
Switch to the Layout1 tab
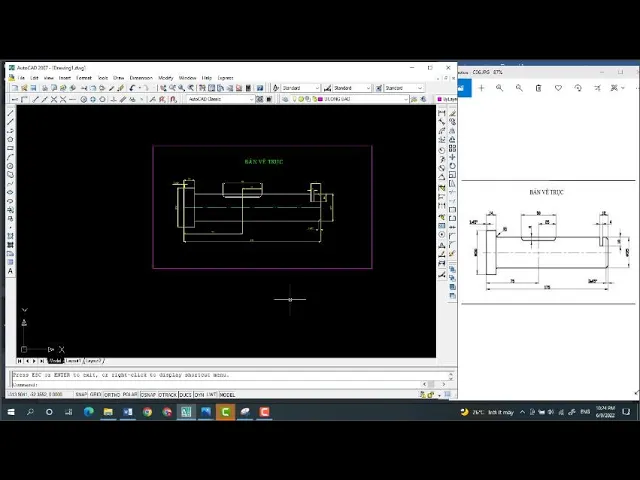pyautogui.click(x=73, y=360)
